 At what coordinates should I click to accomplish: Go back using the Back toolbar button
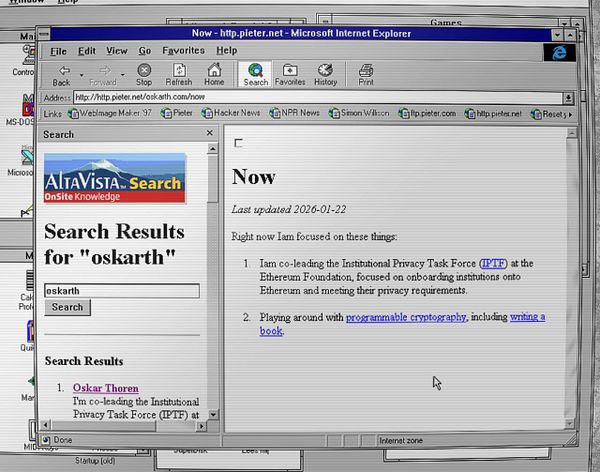(x=64, y=75)
